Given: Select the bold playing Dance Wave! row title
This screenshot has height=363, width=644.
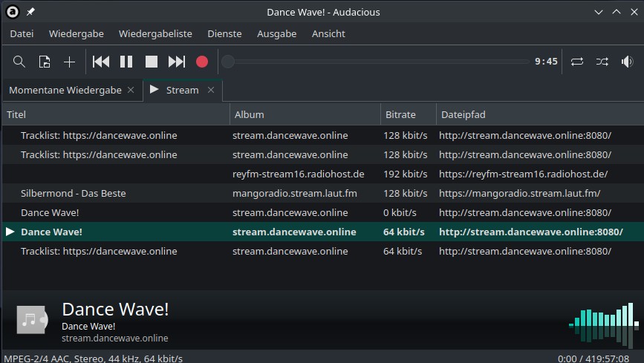Looking at the screenshot, I should [x=51, y=232].
